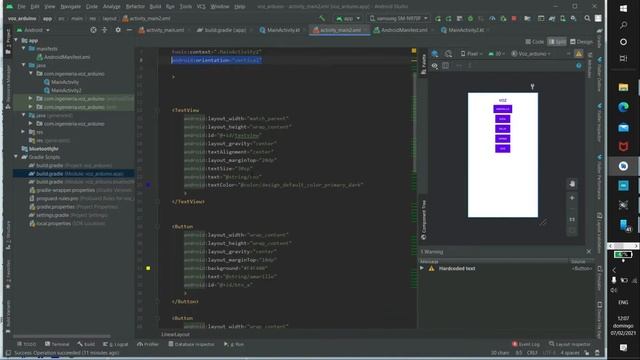Toggle view options eye icon in design toolbar
The image size is (640, 360).
point(435,66)
